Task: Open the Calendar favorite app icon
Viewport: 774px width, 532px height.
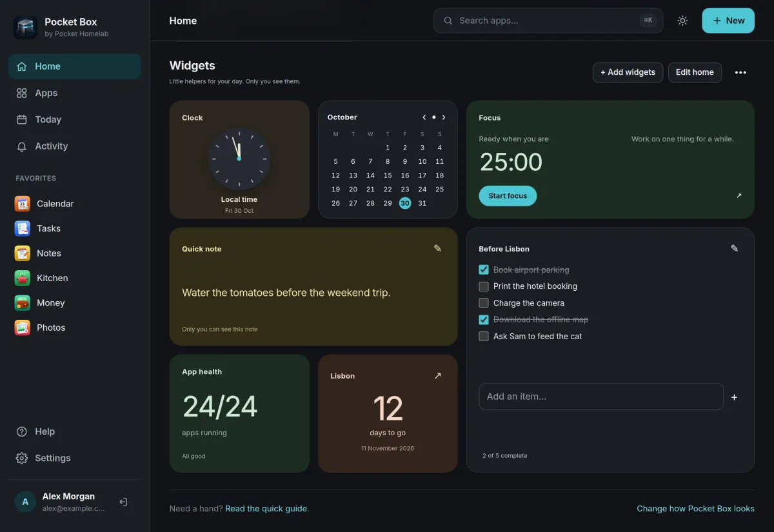Action: click(23, 204)
